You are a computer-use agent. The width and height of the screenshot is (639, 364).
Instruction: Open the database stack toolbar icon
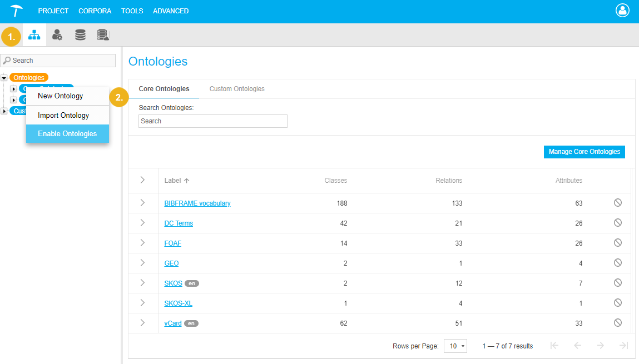[x=80, y=35]
